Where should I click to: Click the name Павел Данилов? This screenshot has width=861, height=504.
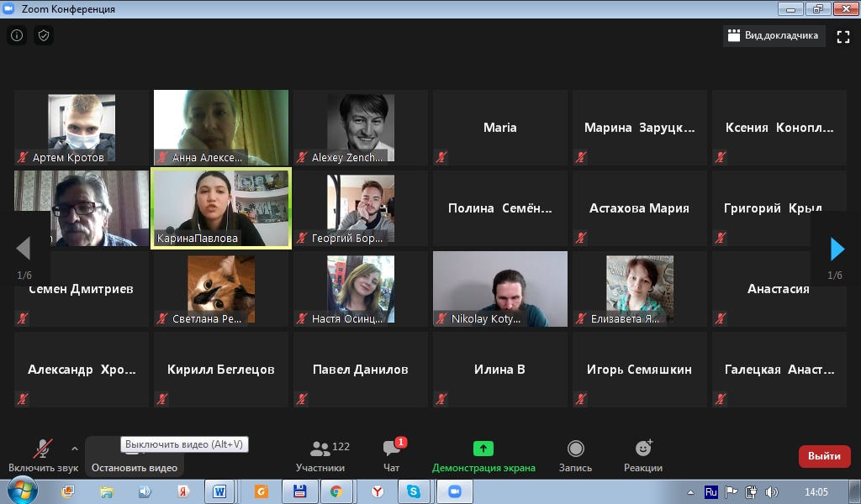tap(360, 370)
